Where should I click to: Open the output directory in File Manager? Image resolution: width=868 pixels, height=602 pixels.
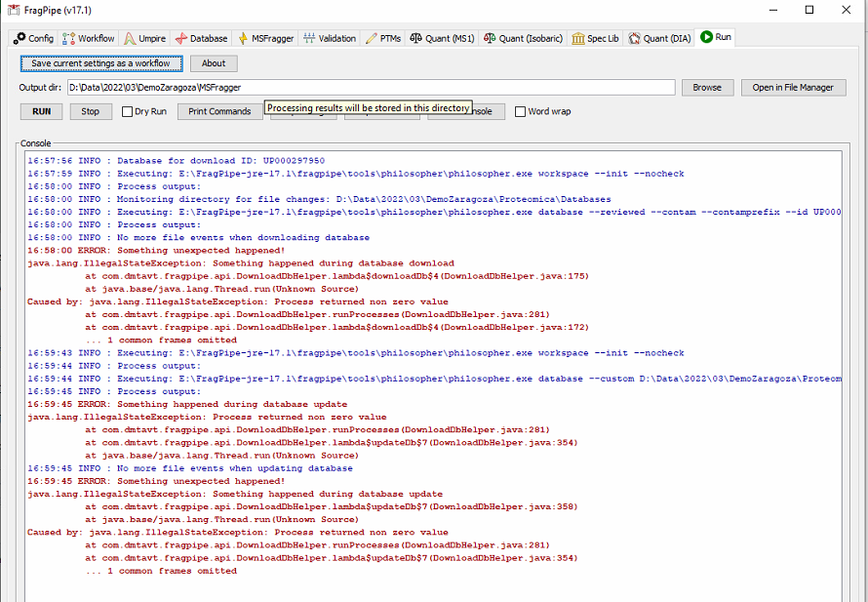793,87
